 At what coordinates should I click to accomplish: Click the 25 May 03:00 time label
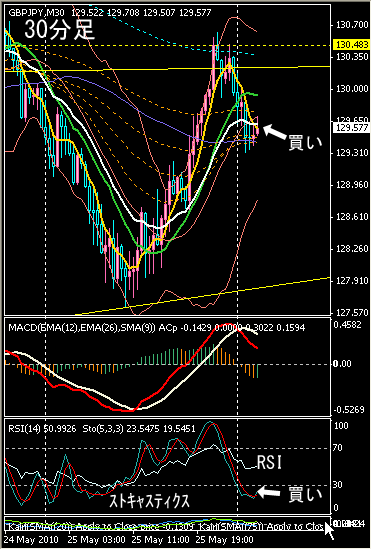click(97, 539)
